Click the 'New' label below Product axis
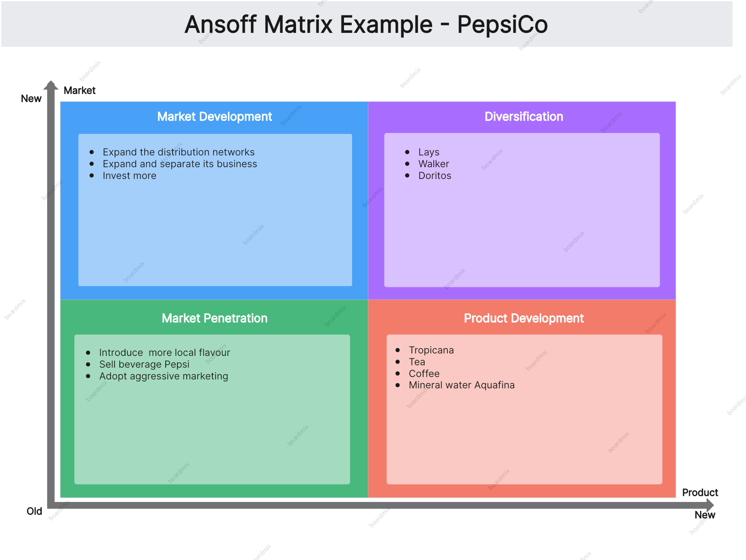 [705, 515]
